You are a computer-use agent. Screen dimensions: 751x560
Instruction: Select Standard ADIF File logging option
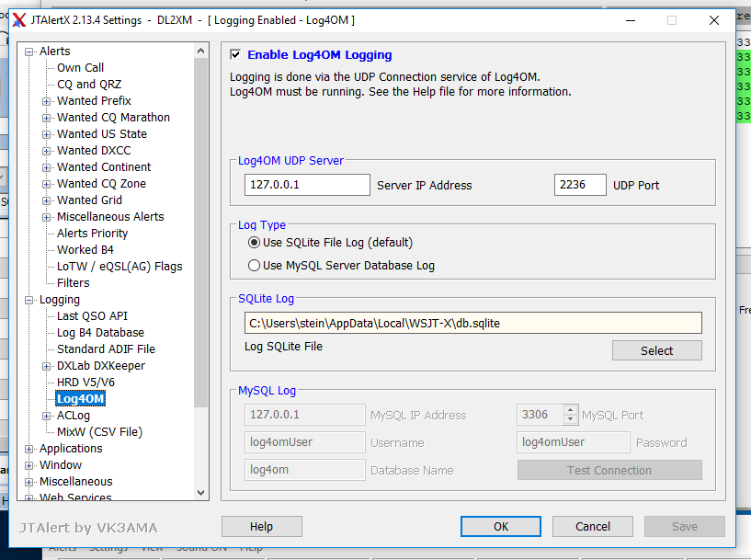pos(107,349)
